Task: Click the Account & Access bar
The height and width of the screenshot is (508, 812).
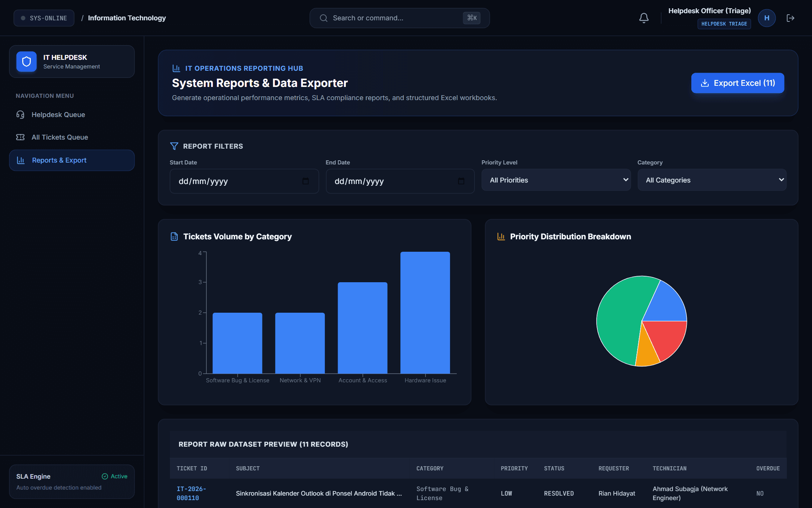Action: (x=362, y=328)
